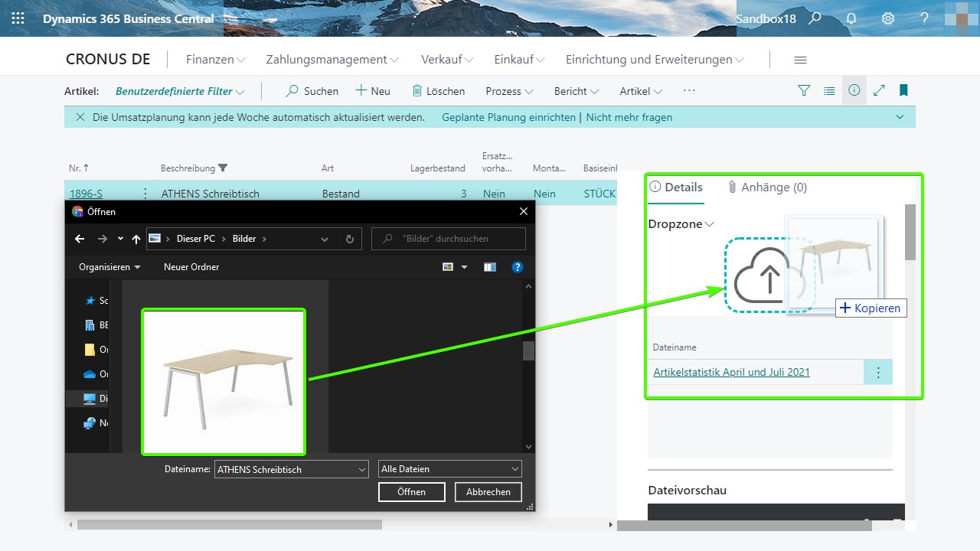Screen dimensions: 980x551
Task: Click CRONUS DE company name
Action: click(108, 60)
